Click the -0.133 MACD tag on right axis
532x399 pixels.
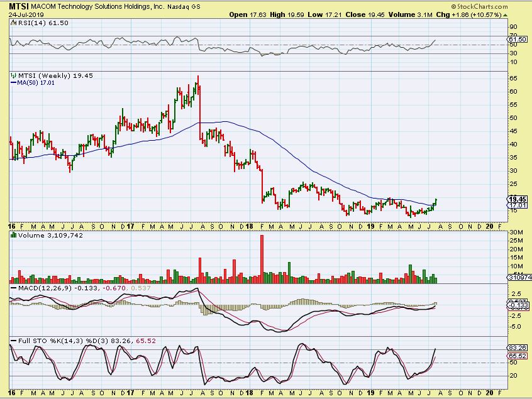tap(518, 305)
